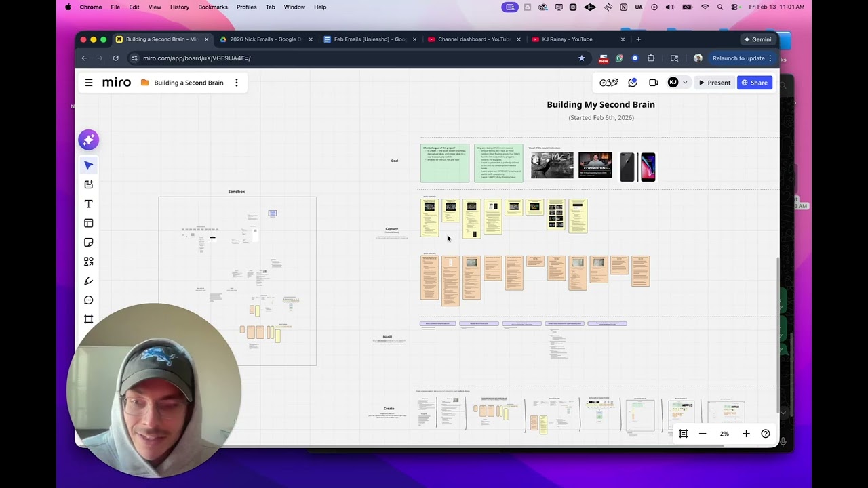Switch to 2026 Nick Emails tab
The height and width of the screenshot is (488, 868).
point(265,39)
